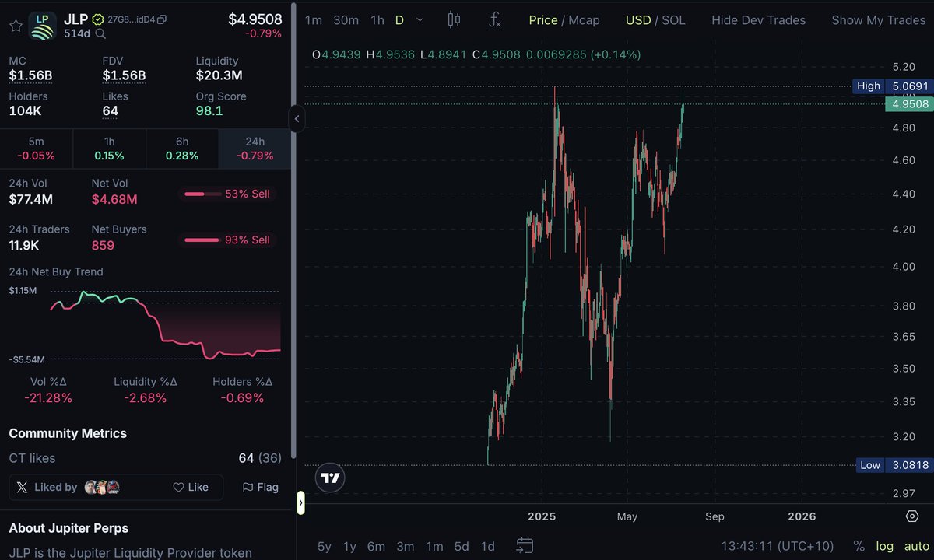Set chart range to 5d
Screen dimensions: 934x560
pos(462,546)
